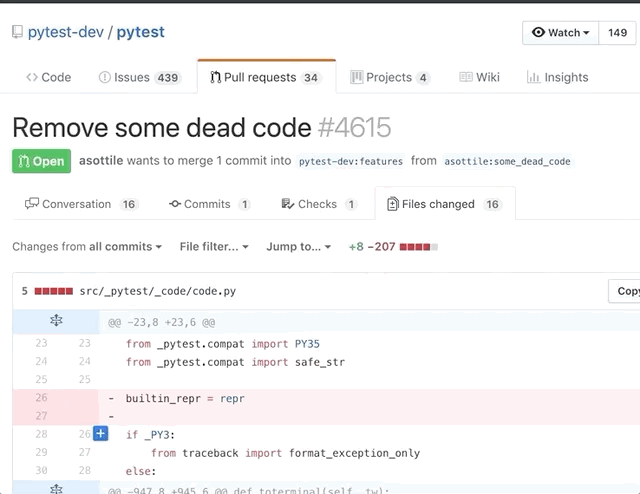This screenshot has height=494, width=640.
Task: Open the Issues tab
Action: pos(139,77)
